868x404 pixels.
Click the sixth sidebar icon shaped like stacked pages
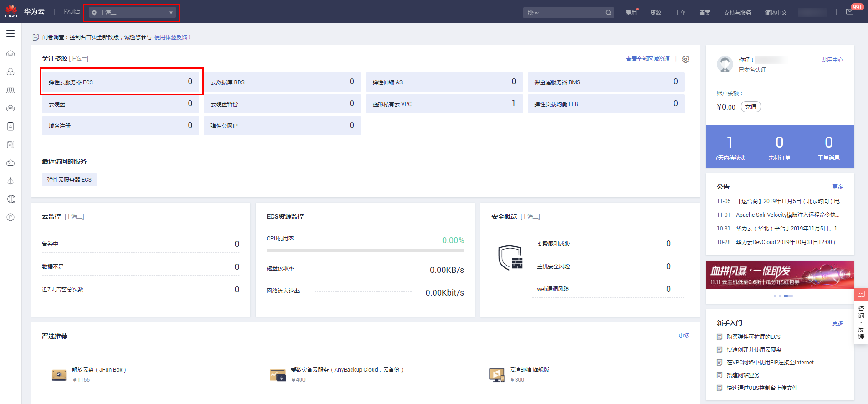(10, 144)
